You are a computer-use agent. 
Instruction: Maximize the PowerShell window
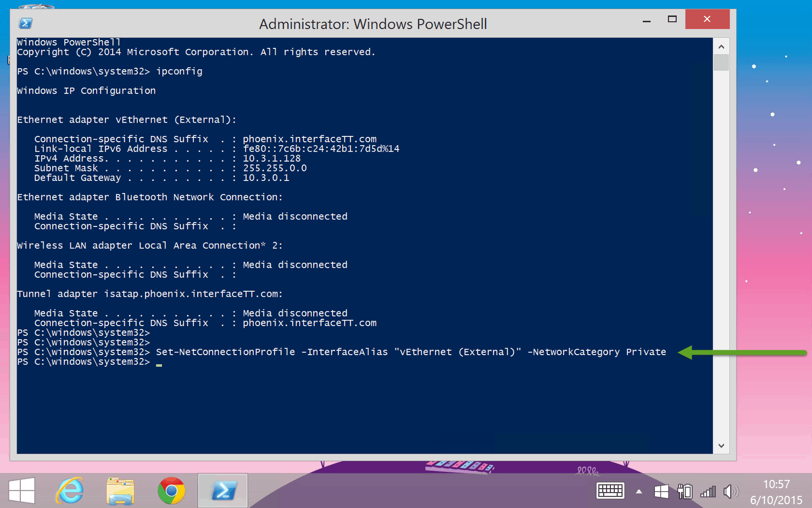click(672, 19)
